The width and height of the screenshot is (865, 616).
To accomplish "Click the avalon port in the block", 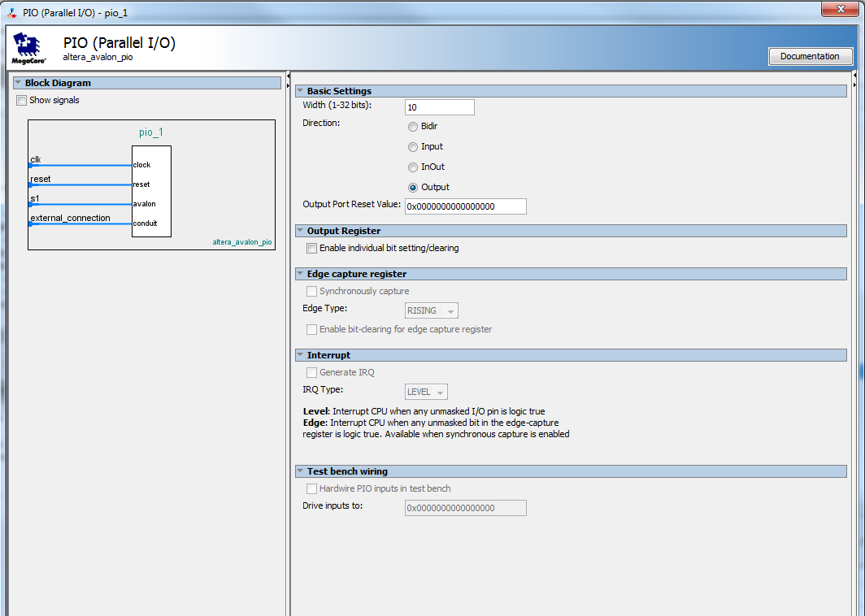I will coord(144,204).
